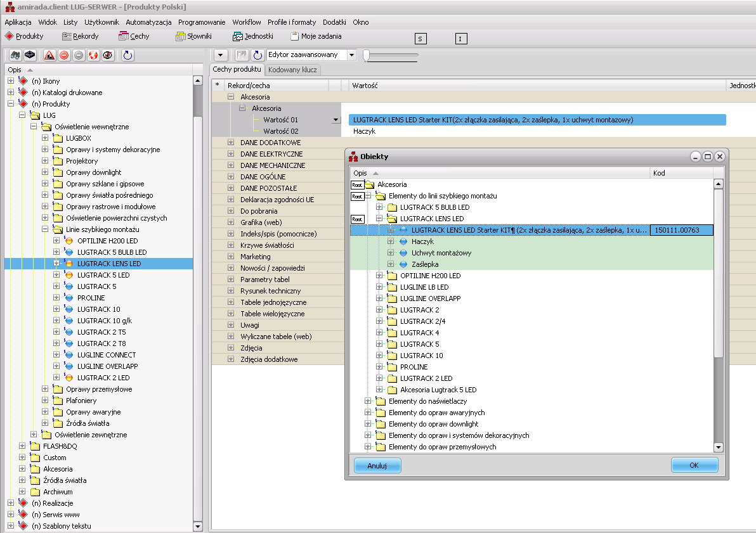756x533 pixels.
Task: Open the Jednostki module
Action: (253, 36)
